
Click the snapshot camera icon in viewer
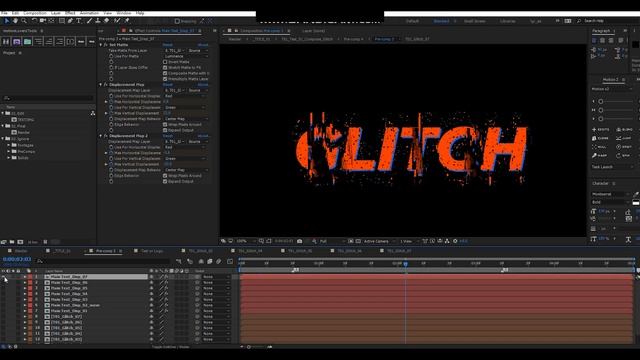click(x=300, y=241)
